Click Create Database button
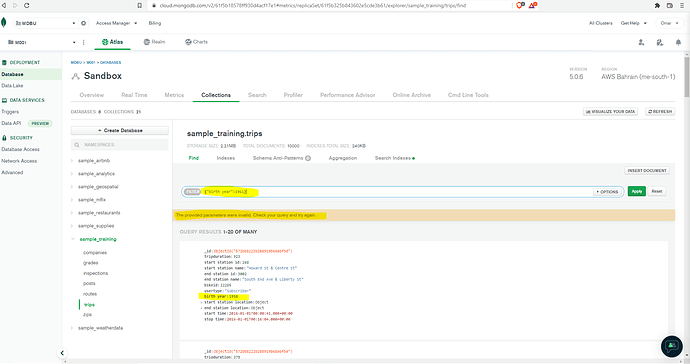The image size is (690, 364). coord(120,131)
